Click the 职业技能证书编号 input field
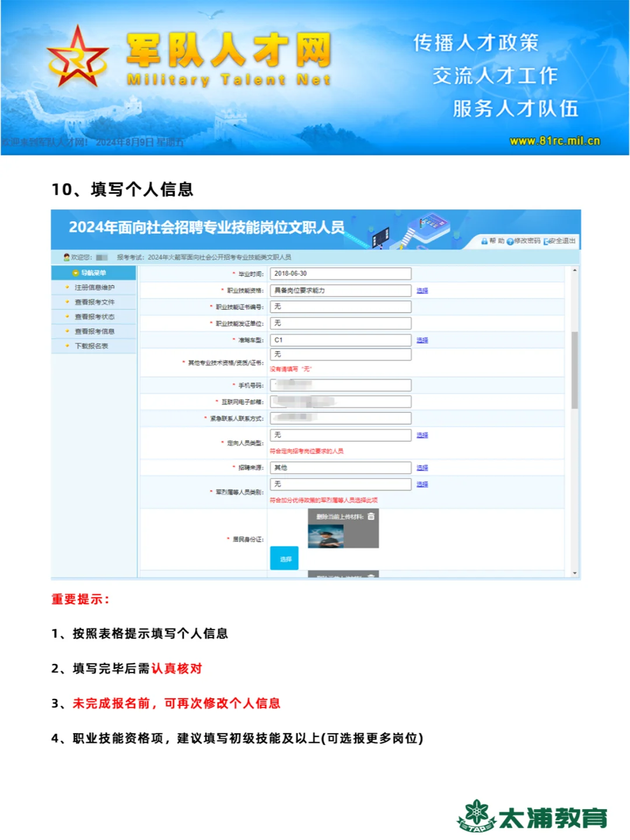 tap(341, 307)
